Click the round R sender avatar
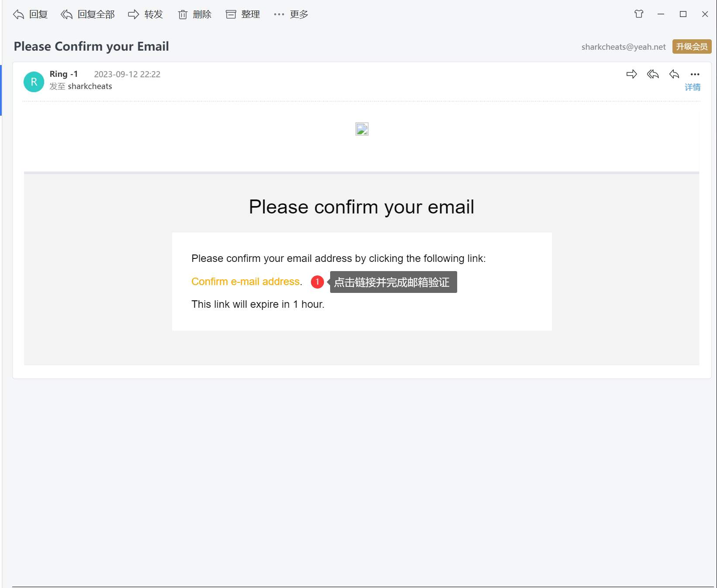The height and width of the screenshot is (588, 717). point(34,82)
